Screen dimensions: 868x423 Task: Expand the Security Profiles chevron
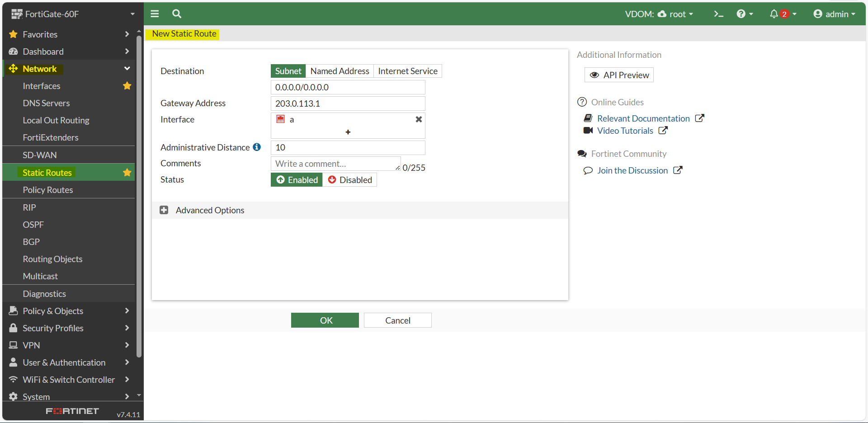pos(127,328)
